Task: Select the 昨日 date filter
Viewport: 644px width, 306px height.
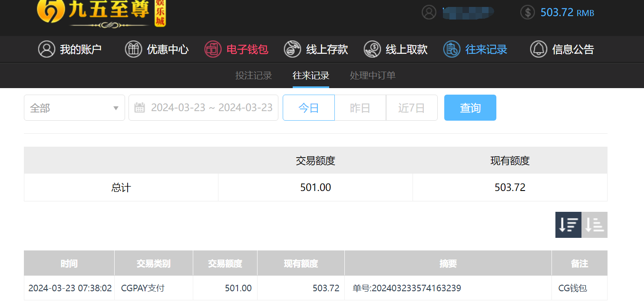Action: click(360, 108)
